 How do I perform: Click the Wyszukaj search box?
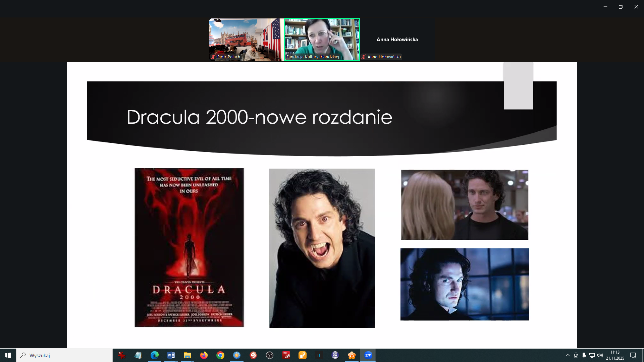coord(64,355)
